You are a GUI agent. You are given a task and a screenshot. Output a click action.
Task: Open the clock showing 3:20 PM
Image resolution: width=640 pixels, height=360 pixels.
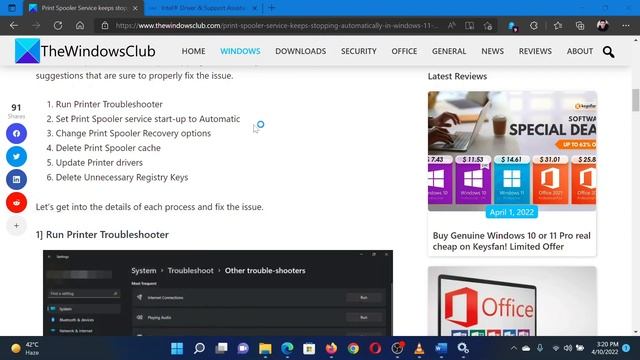[604, 348]
